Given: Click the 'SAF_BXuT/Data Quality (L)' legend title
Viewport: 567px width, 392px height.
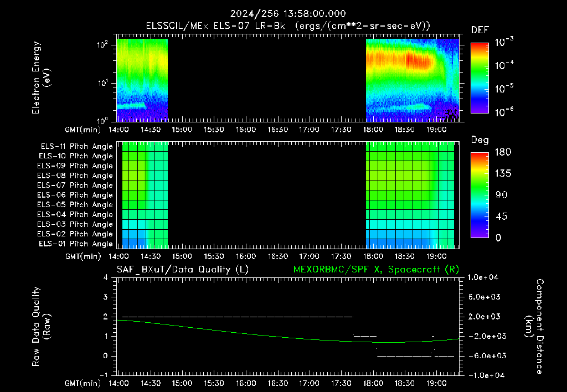Looking at the screenshot, I should pos(183,270).
